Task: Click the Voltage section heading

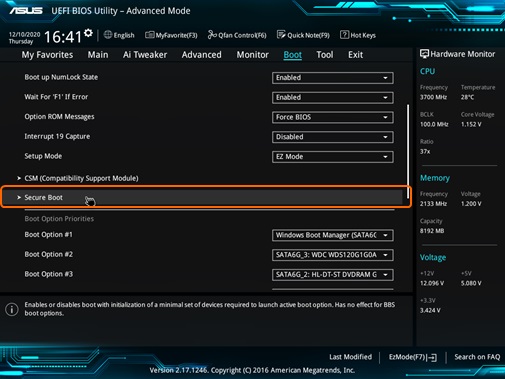Action: click(433, 257)
